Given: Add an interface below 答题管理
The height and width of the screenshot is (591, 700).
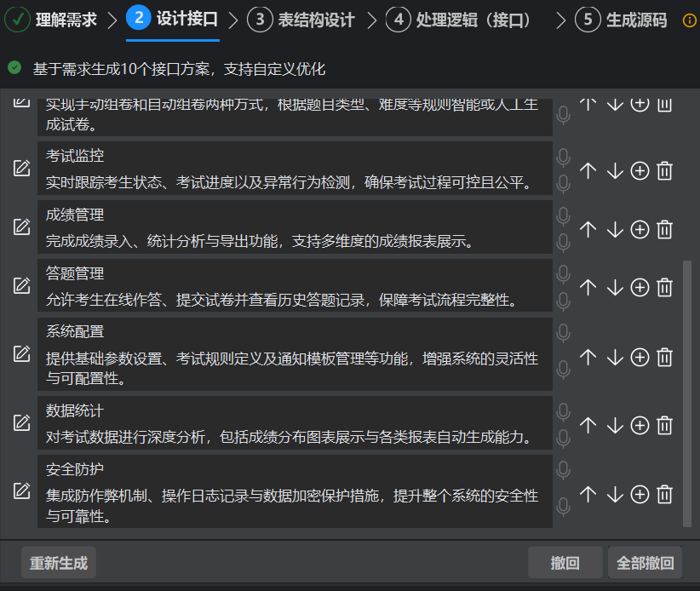Looking at the screenshot, I should click(x=640, y=287).
